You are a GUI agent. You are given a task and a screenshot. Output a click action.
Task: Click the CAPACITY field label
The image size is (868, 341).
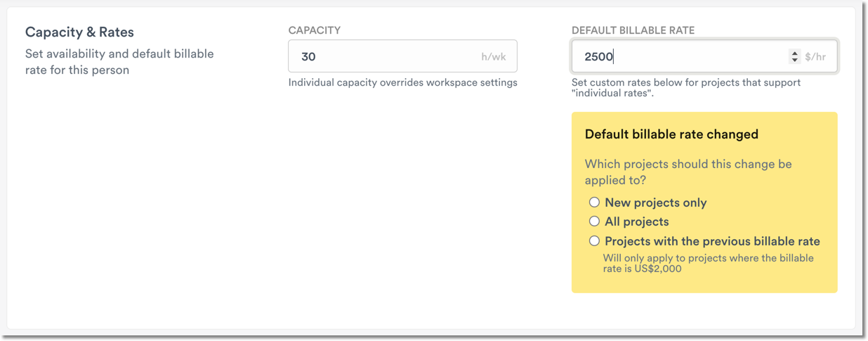[x=314, y=30]
